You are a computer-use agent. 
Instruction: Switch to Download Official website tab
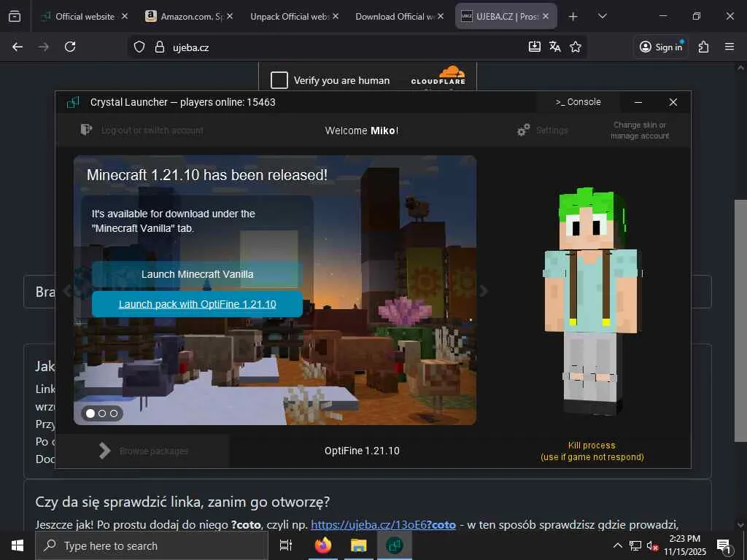(399, 16)
